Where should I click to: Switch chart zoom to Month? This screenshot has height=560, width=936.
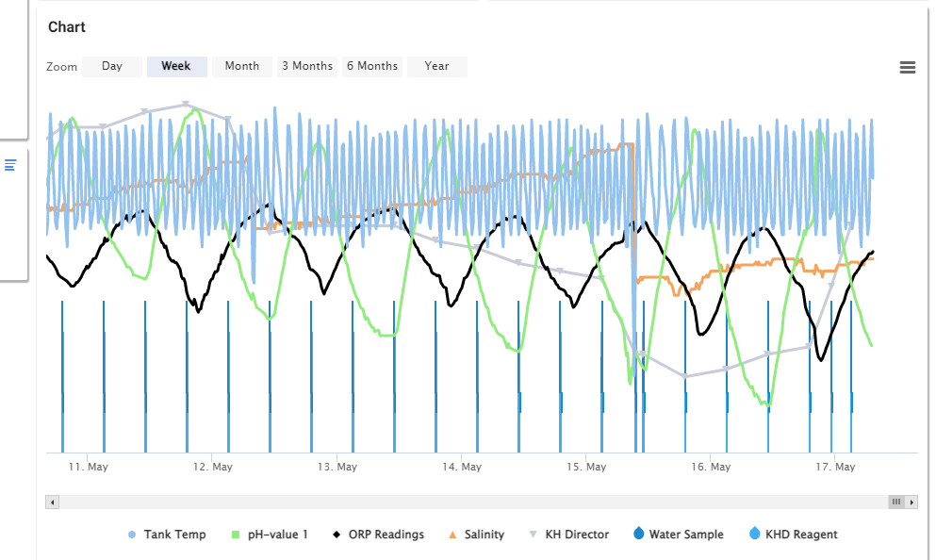click(241, 66)
